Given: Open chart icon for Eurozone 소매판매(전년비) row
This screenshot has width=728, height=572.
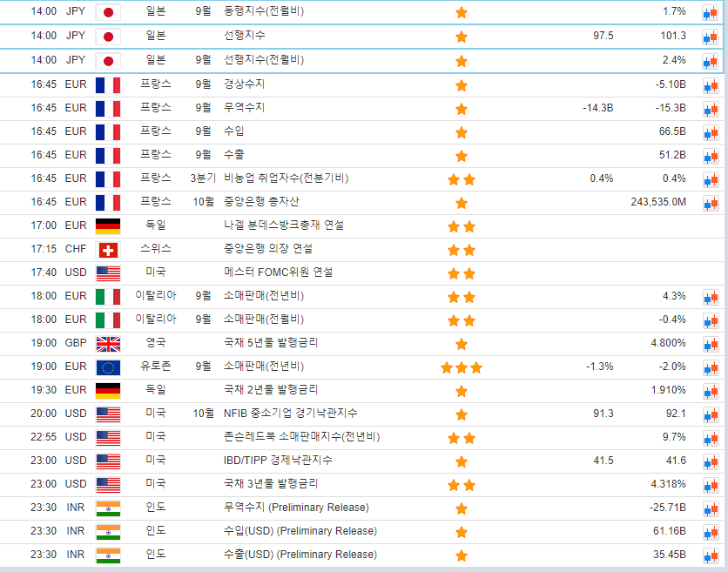Looking at the screenshot, I should tap(711, 367).
